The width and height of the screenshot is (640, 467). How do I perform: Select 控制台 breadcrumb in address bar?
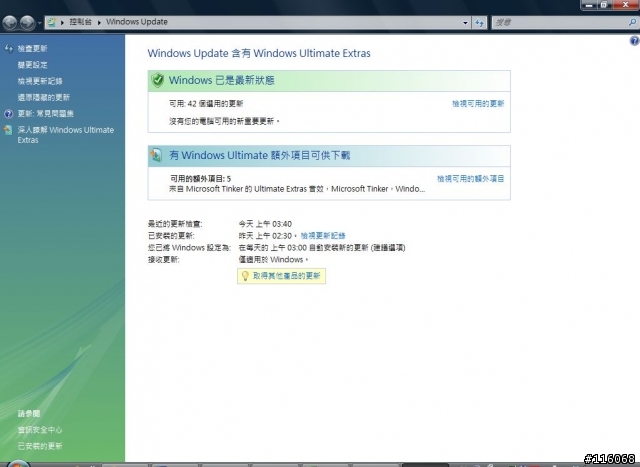80,22
